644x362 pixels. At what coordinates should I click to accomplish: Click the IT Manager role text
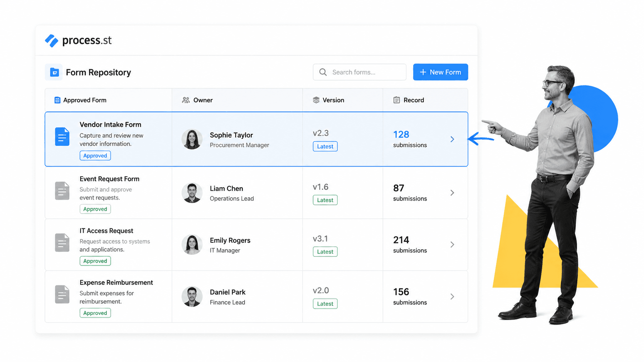tap(225, 250)
